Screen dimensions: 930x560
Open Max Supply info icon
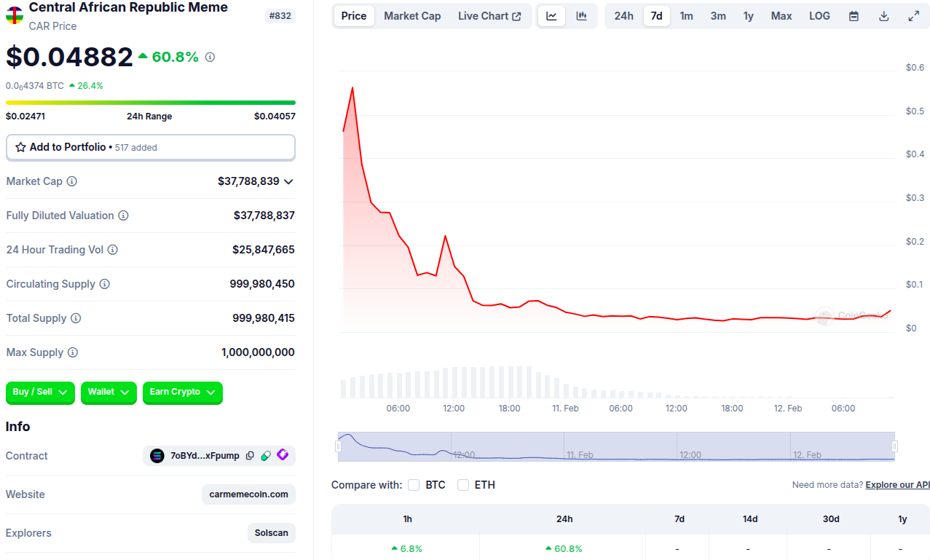click(x=73, y=352)
